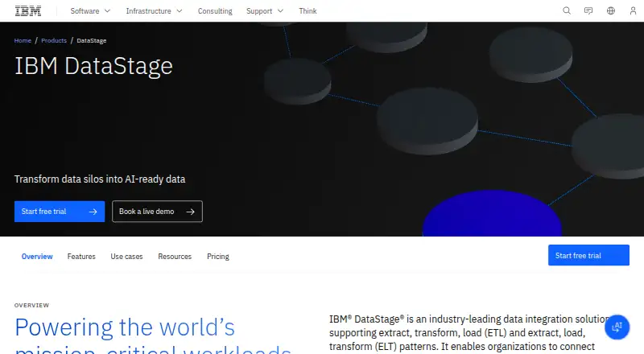Open the Consulting menu item
Image resolution: width=644 pixels, height=354 pixels.
coord(215,11)
